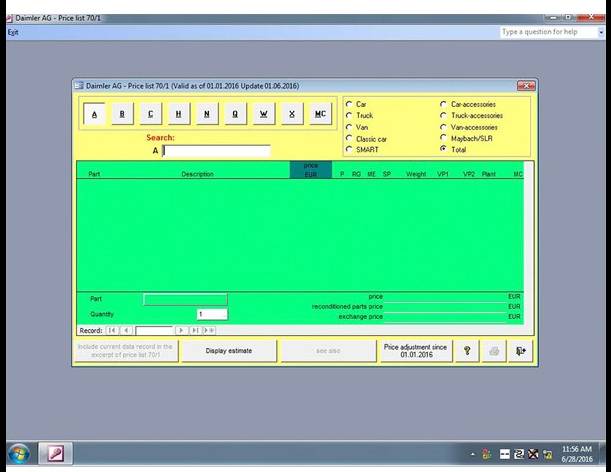The image size is (611, 472).
Task: Click the Quantity input field
Action: click(211, 314)
